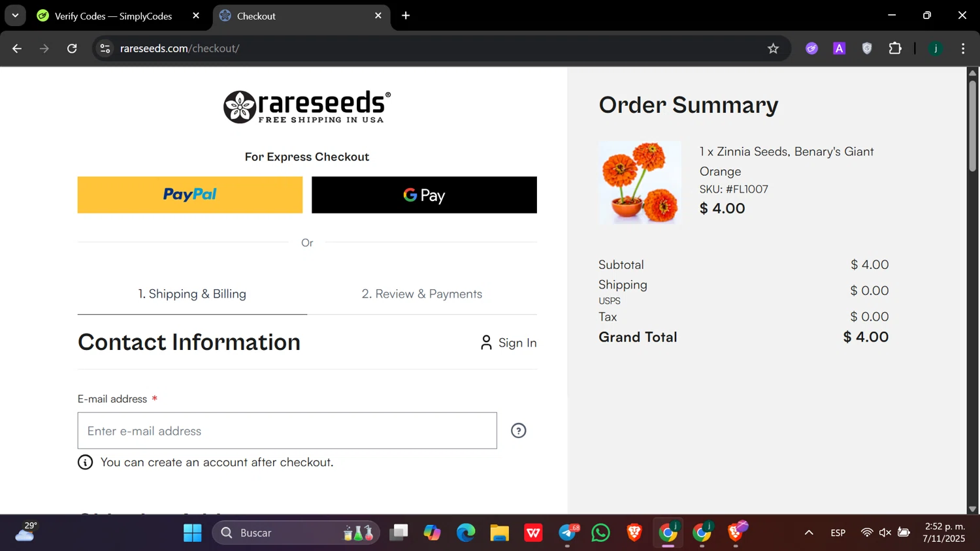Open Task View in the taskbar
Image resolution: width=980 pixels, height=551 pixels.
click(x=399, y=533)
